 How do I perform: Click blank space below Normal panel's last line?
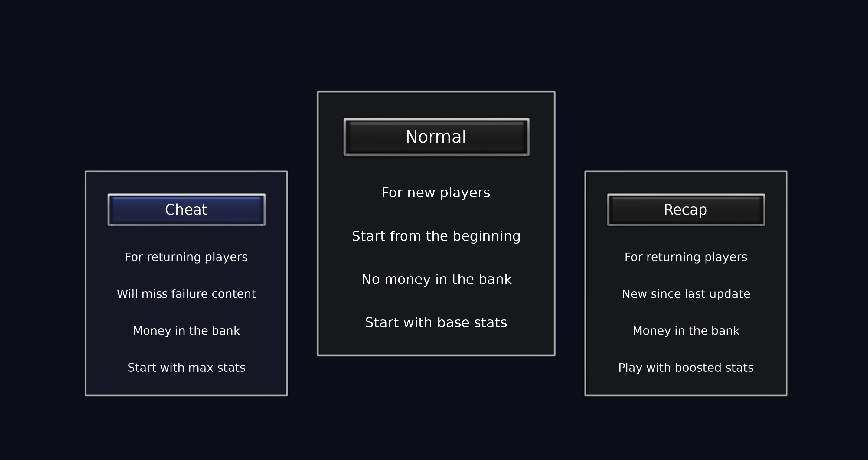(436, 343)
